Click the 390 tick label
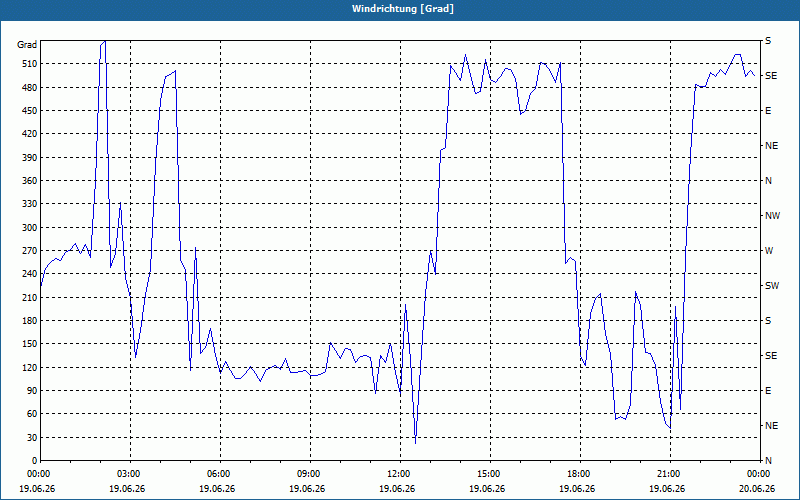This screenshot has height=500, width=800. (x=29, y=158)
